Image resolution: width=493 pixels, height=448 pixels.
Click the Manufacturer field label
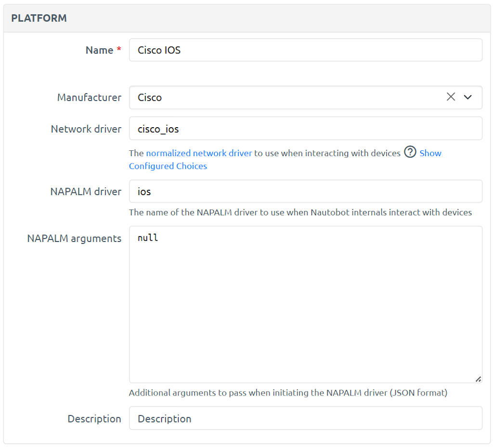89,97
